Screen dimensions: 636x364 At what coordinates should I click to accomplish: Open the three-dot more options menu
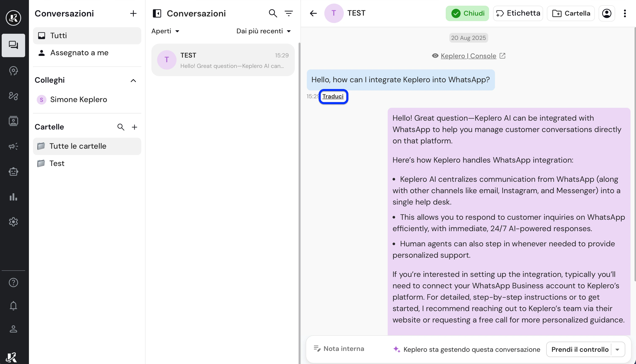point(625,13)
